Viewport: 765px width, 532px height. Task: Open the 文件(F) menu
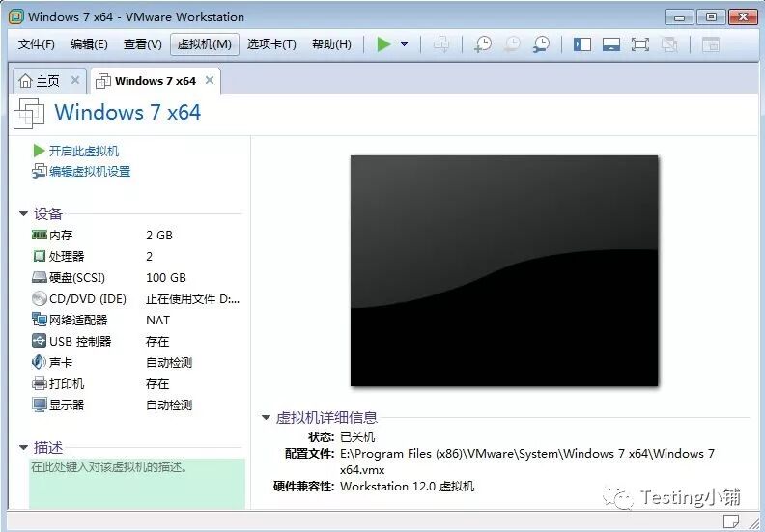(x=36, y=44)
